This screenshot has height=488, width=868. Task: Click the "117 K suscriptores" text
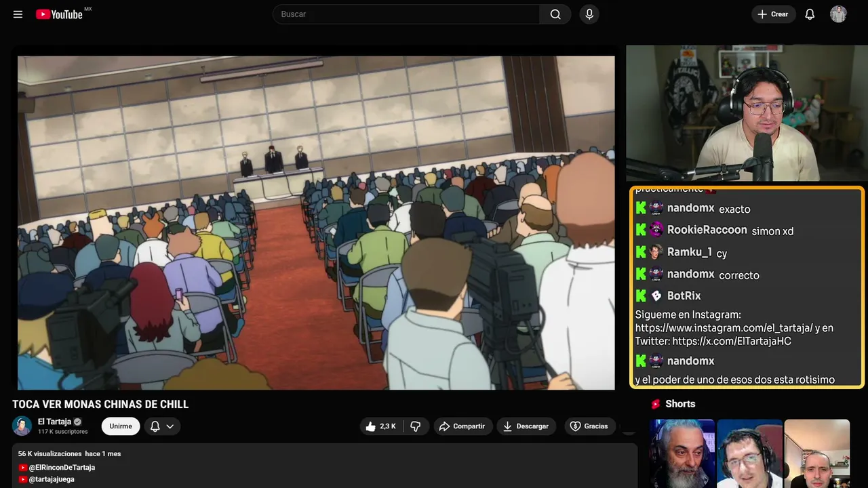pos(63,432)
